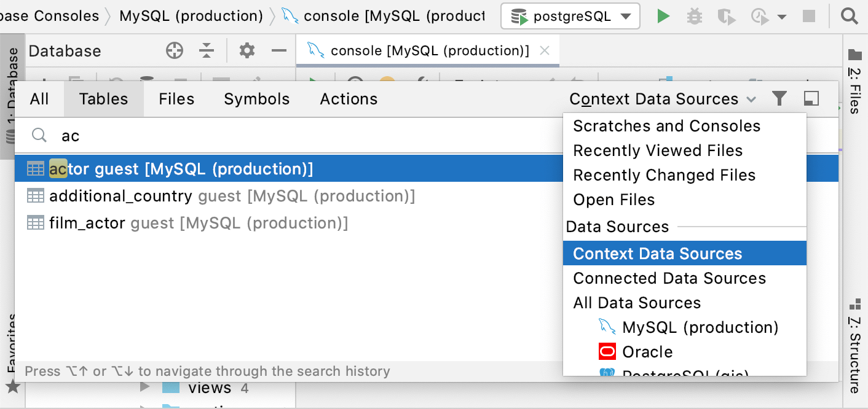Click the MySQL dolphin icon in scope list
Screen dimensions: 868x409
[x=607, y=327]
